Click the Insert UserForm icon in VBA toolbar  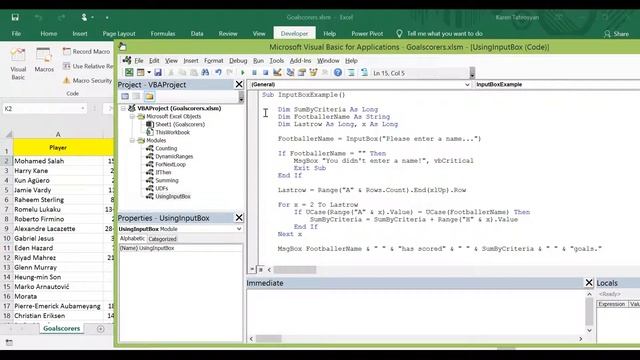140,73
